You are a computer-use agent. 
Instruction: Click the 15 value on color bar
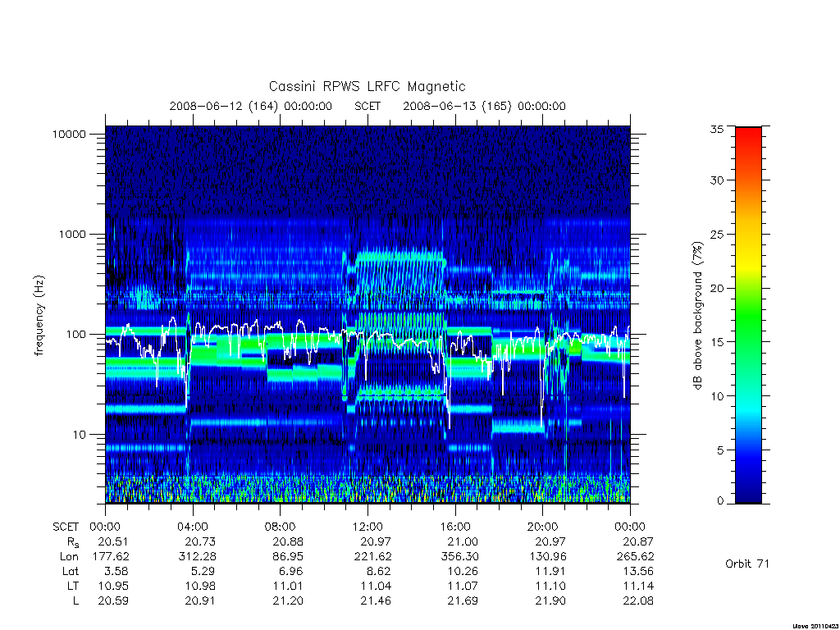(717, 342)
